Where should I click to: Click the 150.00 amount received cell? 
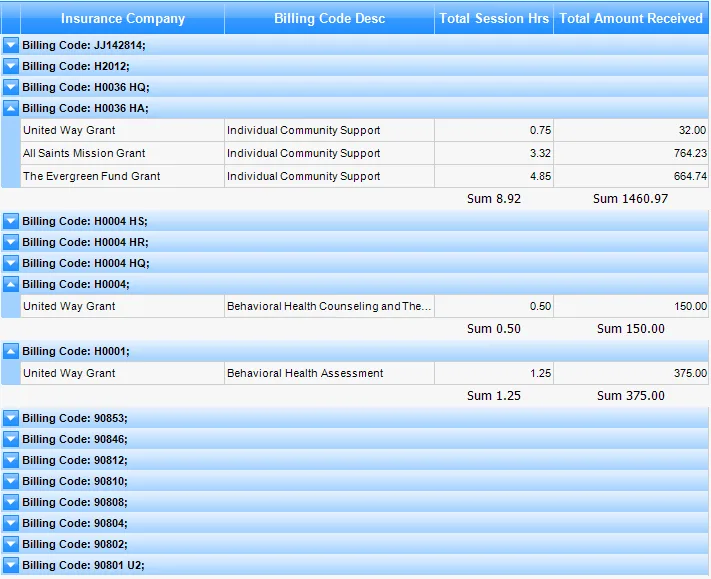click(x=631, y=306)
